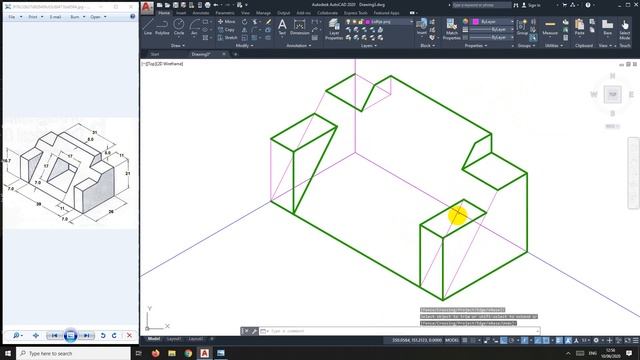Add new drawing tab with plus button
Image resolution: width=640 pixels, height=360 pixels.
tap(236, 54)
